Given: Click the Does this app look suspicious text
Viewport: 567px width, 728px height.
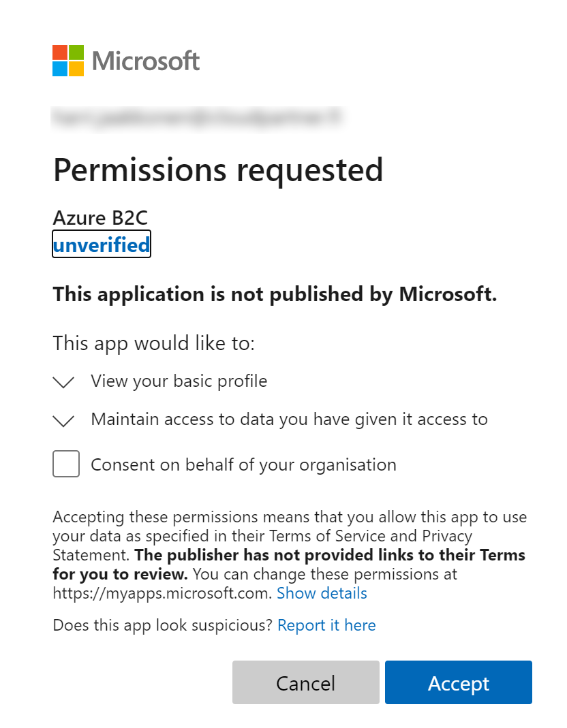Looking at the screenshot, I should pos(162,625).
